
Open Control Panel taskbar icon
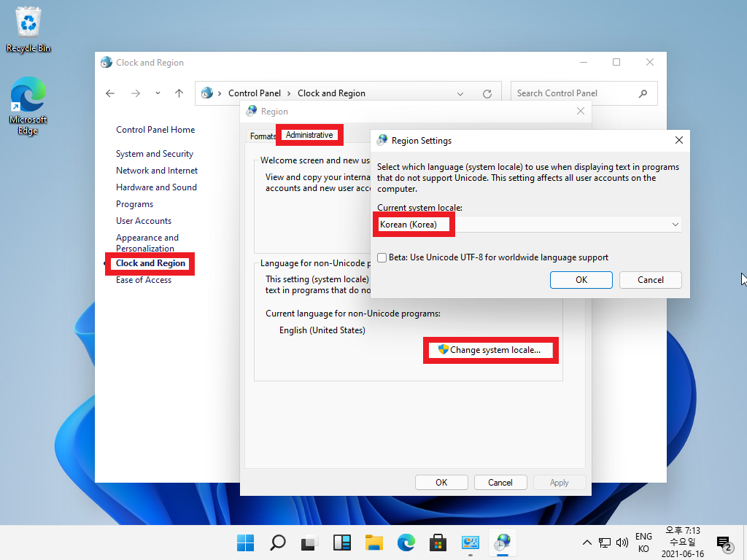tap(471, 542)
